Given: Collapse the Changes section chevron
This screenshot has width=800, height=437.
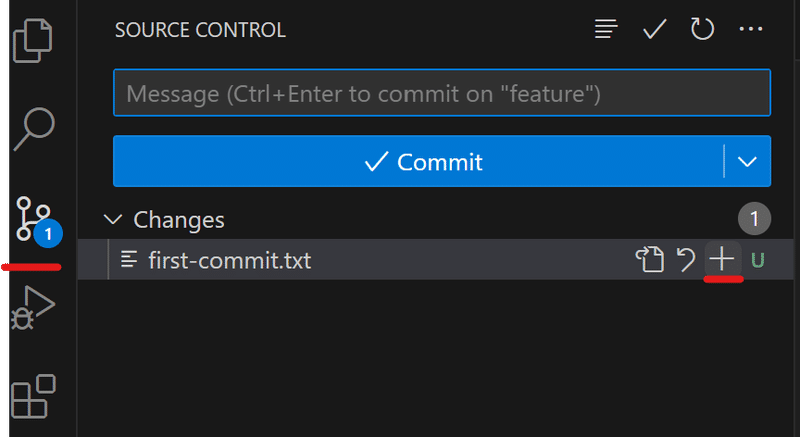Looking at the screenshot, I should tap(113, 220).
